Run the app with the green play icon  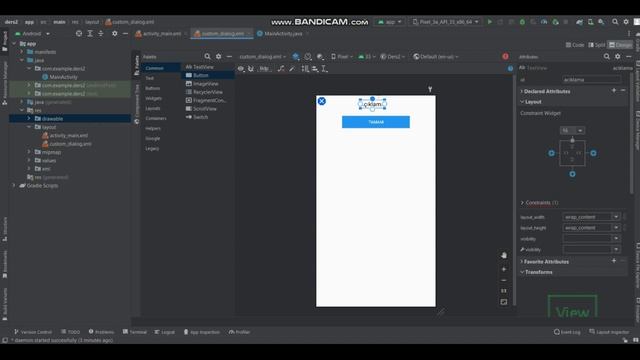[489, 22]
